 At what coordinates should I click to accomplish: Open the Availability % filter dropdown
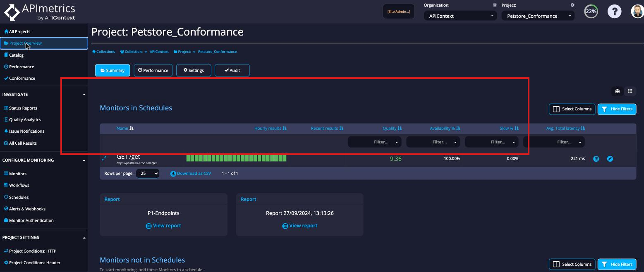[433, 142]
